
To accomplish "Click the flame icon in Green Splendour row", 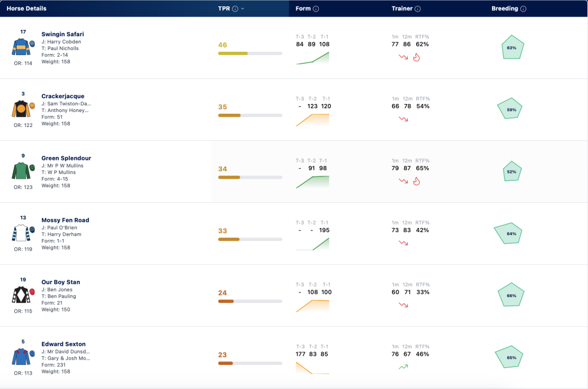I will click(416, 181).
